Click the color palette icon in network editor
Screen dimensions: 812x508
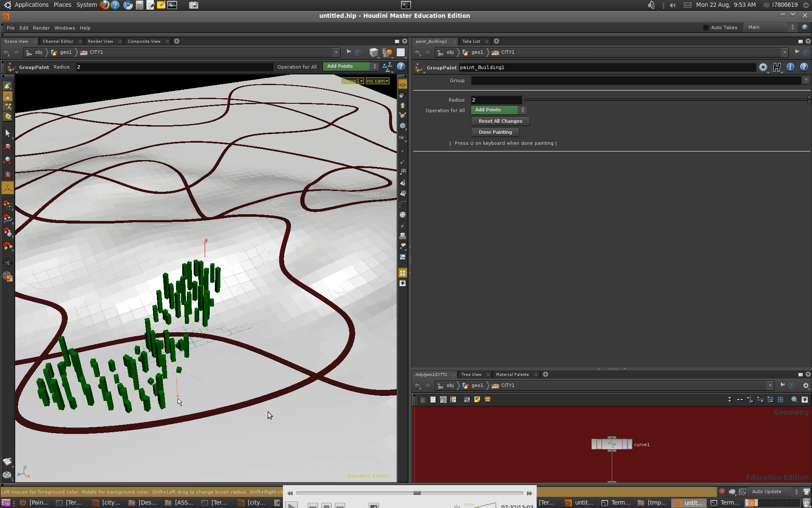[453, 399]
